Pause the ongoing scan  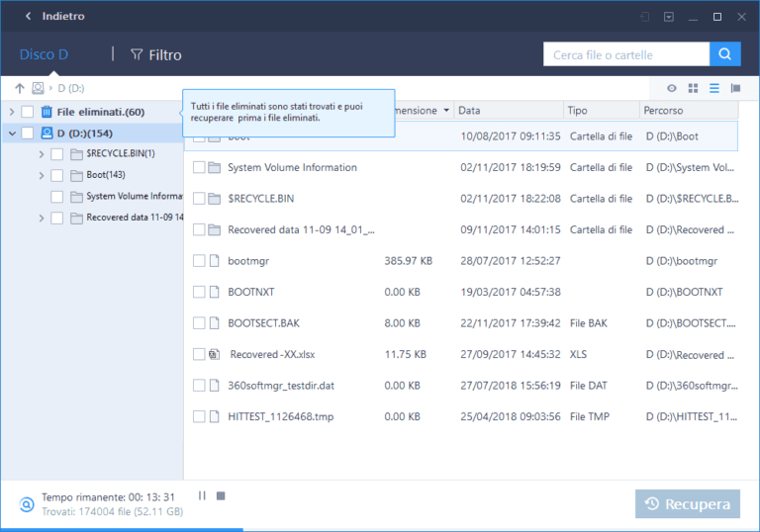pyautogui.click(x=202, y=495)
